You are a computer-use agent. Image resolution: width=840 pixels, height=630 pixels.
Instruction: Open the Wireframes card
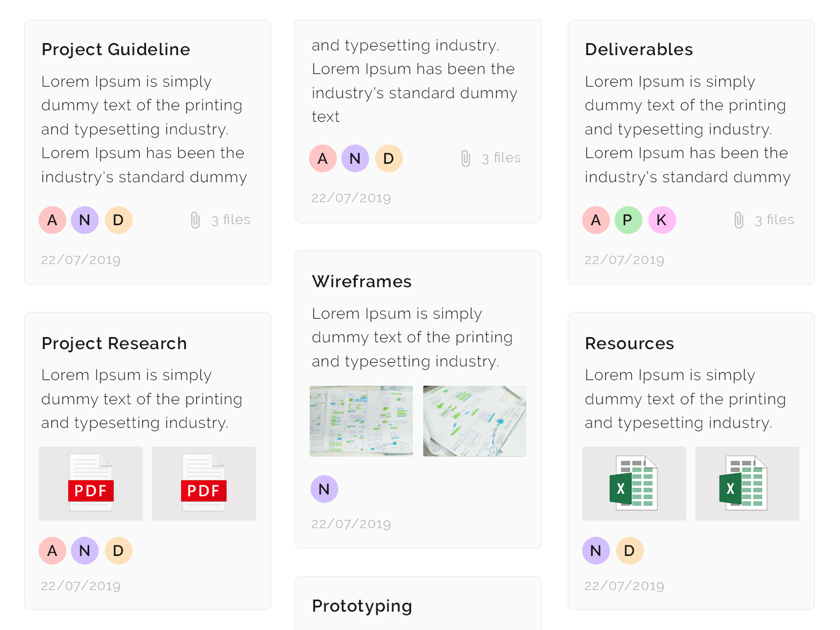(x=362, y=281)
